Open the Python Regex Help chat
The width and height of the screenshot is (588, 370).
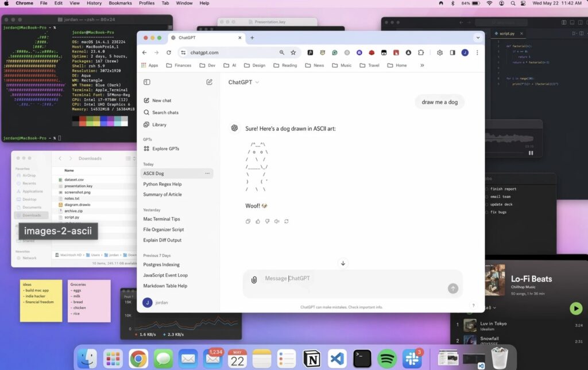point(163,184)
